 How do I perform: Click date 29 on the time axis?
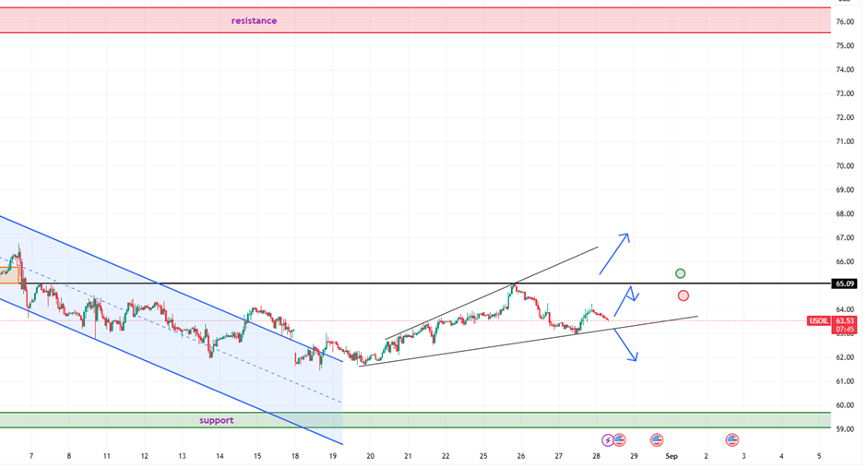point(634,456)
